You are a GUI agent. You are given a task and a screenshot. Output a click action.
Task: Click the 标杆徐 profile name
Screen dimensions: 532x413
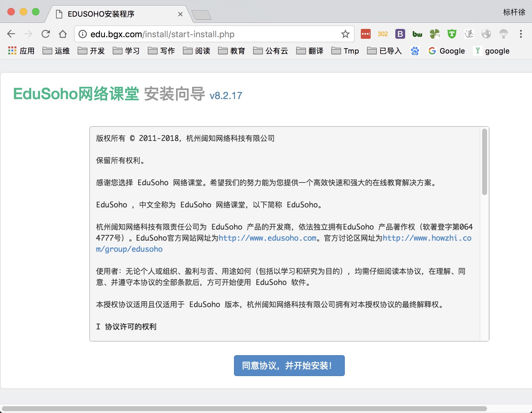[x=514, y=12]
